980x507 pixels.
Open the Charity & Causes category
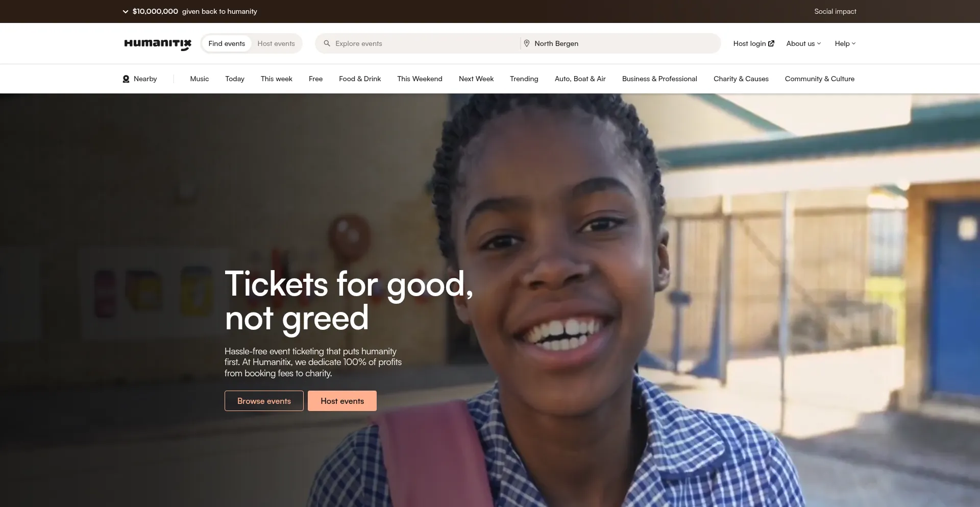click(x=741, y=79)
